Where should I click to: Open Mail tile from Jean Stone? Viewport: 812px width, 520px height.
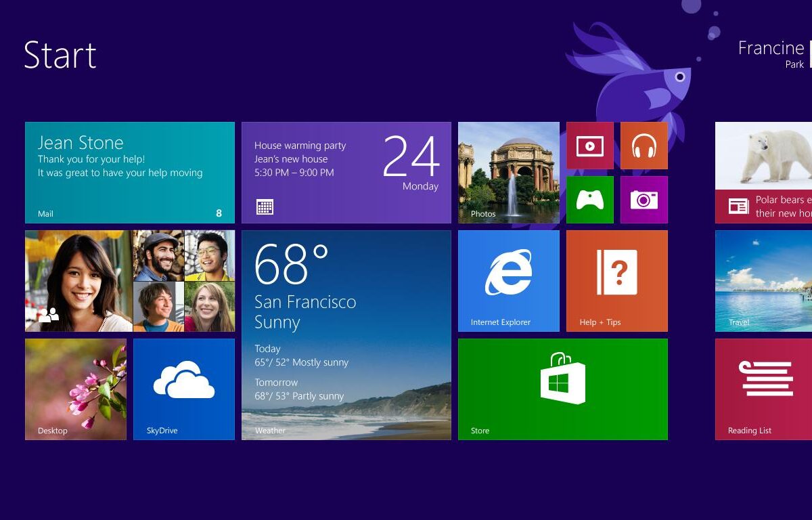(129, 173)
